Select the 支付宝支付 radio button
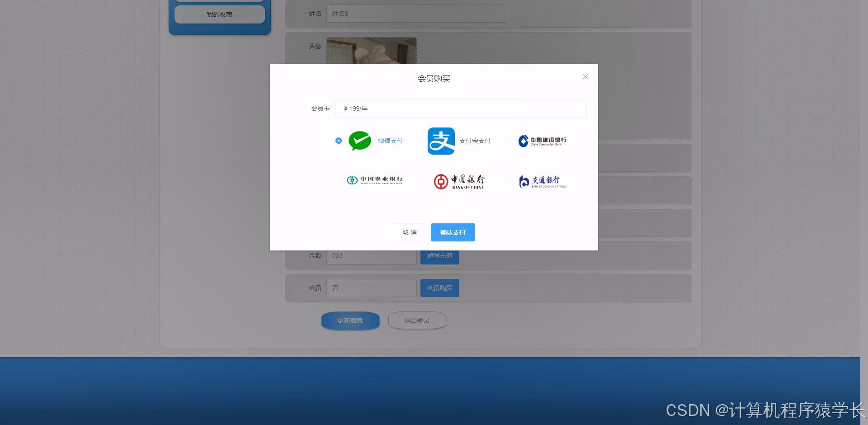This screenshot has height=425, width=868. (x=420, y=141)
